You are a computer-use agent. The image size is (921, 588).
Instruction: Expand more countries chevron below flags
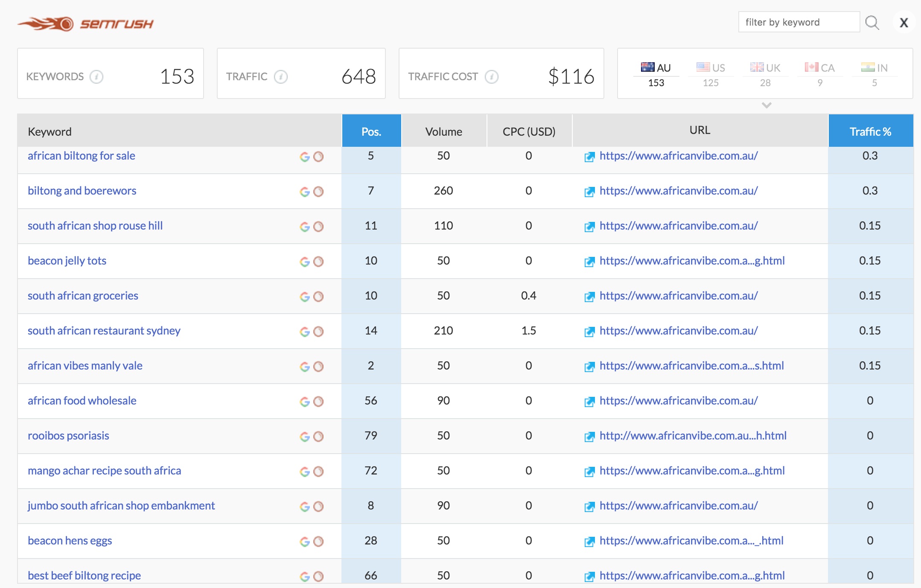point(767,105)
